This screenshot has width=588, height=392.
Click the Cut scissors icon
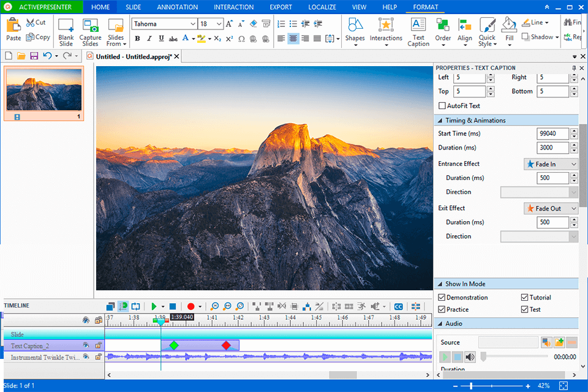[31, 23]
